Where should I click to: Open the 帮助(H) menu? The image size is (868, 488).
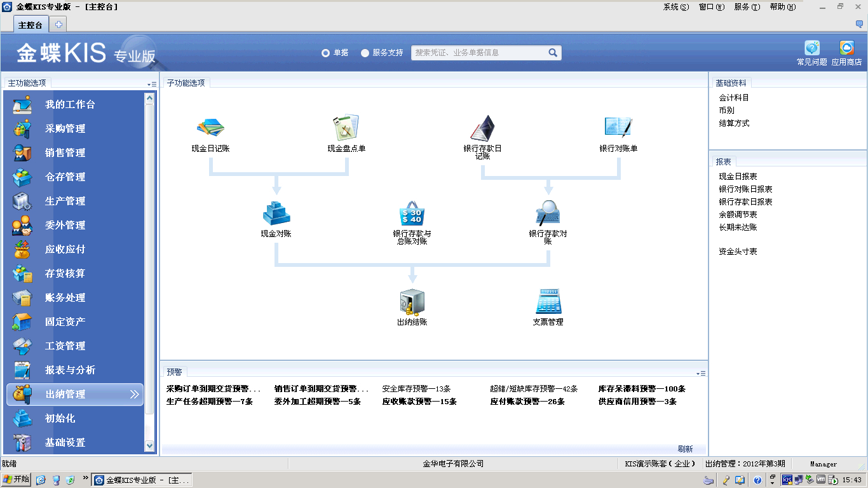(x=782, y=7)
